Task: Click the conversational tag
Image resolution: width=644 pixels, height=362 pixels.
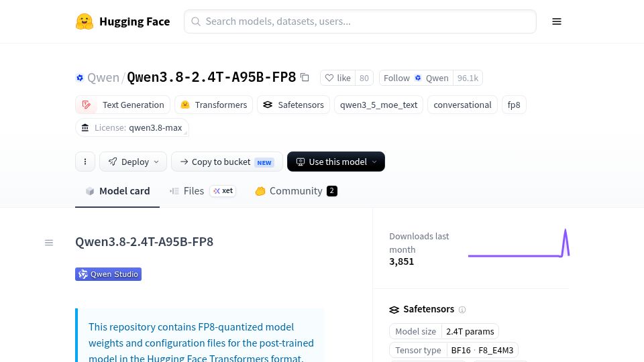Action: tap(462, 105)
